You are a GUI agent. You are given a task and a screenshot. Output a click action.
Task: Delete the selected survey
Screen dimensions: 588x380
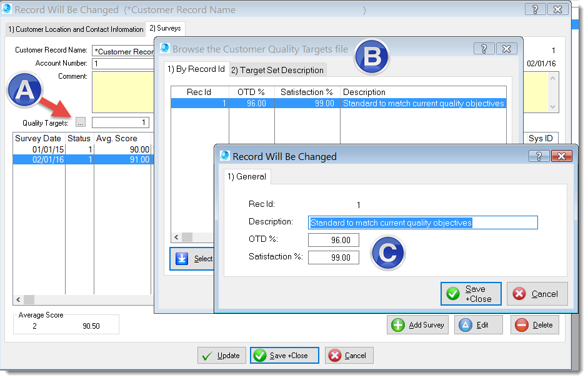click(x=534, y=325)
